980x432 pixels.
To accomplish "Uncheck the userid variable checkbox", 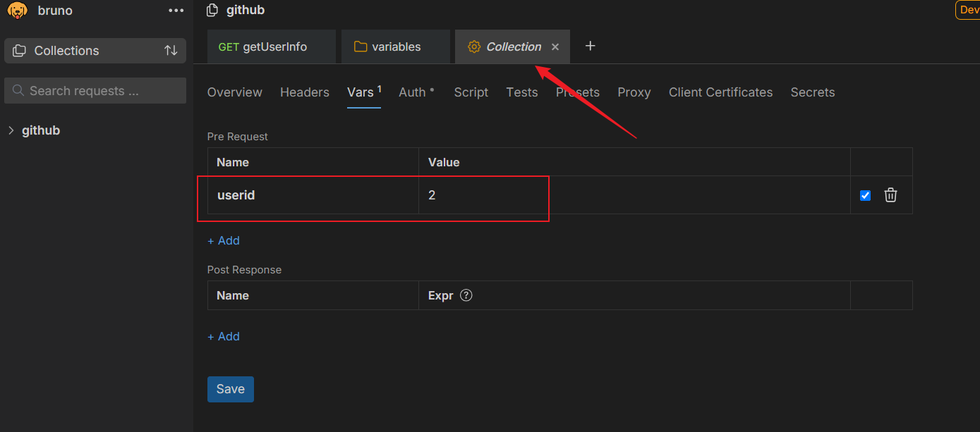I will pos(866,195).
